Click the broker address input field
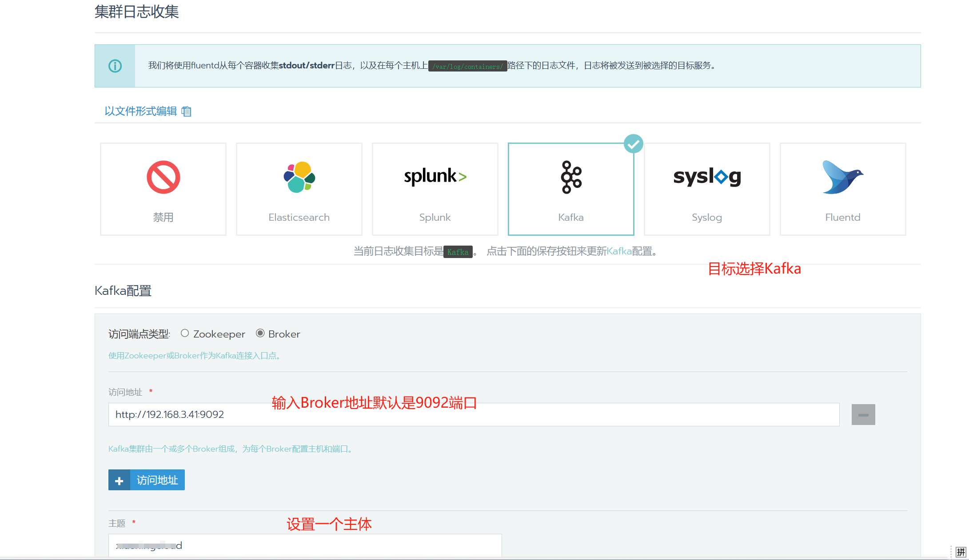This screenshot has width=969, height=560. tap(474, 414)
